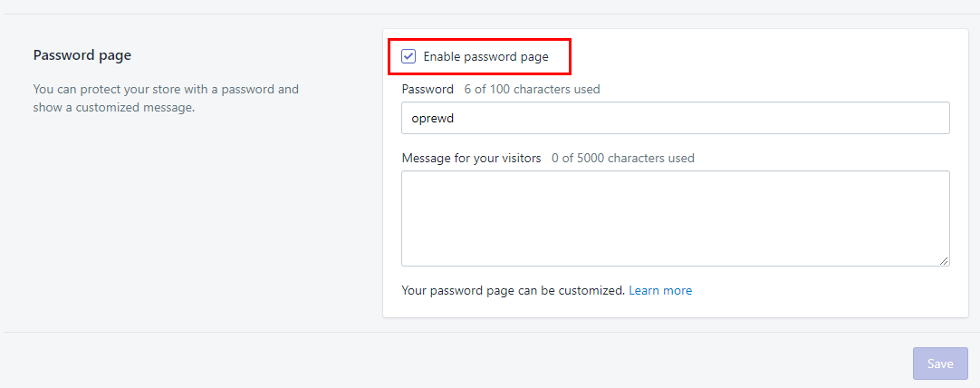Image resolution: width=980 pixels, height=388 pixels.
Task: Click the "Enable password page" label text
Action: coord(485,56)
